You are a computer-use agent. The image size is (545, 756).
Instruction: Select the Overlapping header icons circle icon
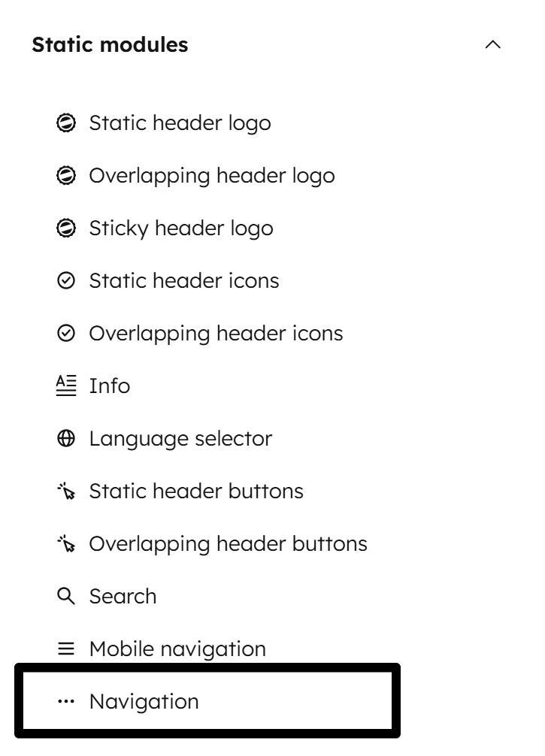pyautogui.click(x=67, y=333)
